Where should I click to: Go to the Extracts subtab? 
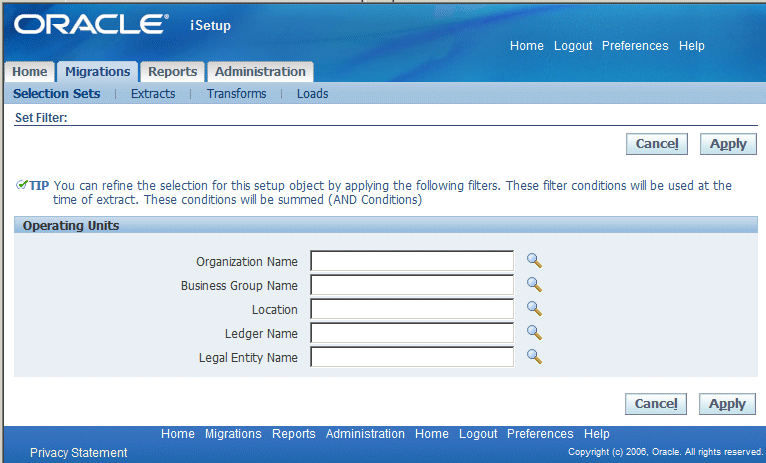point(153,93)
